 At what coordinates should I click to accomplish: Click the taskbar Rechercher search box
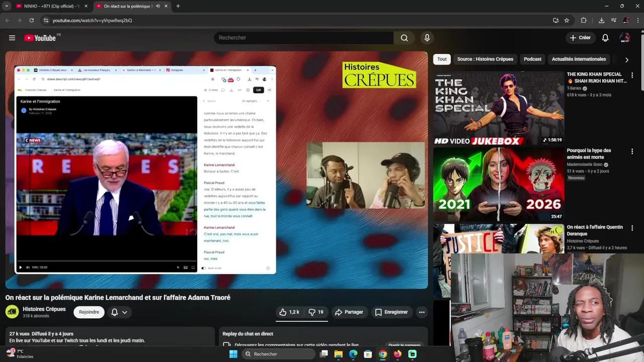tap(279, 354)
